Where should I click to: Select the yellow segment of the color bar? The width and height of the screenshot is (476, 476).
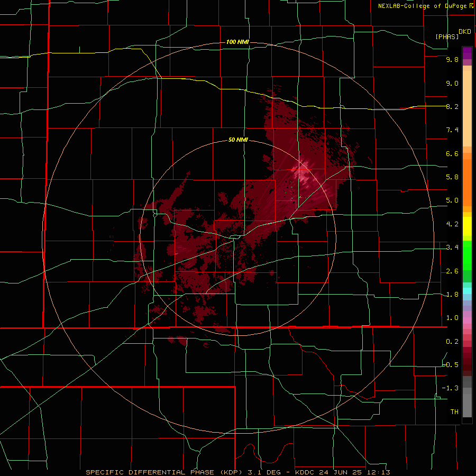pyautogui.click(x=467, y=226)
